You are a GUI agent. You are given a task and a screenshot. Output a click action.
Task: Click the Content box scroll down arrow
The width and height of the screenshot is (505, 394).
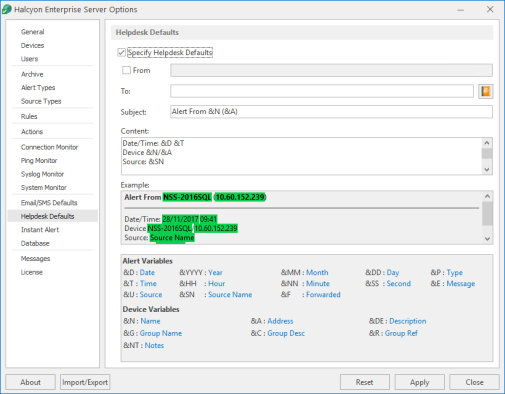pyautogui.click(x=487, y=169)
